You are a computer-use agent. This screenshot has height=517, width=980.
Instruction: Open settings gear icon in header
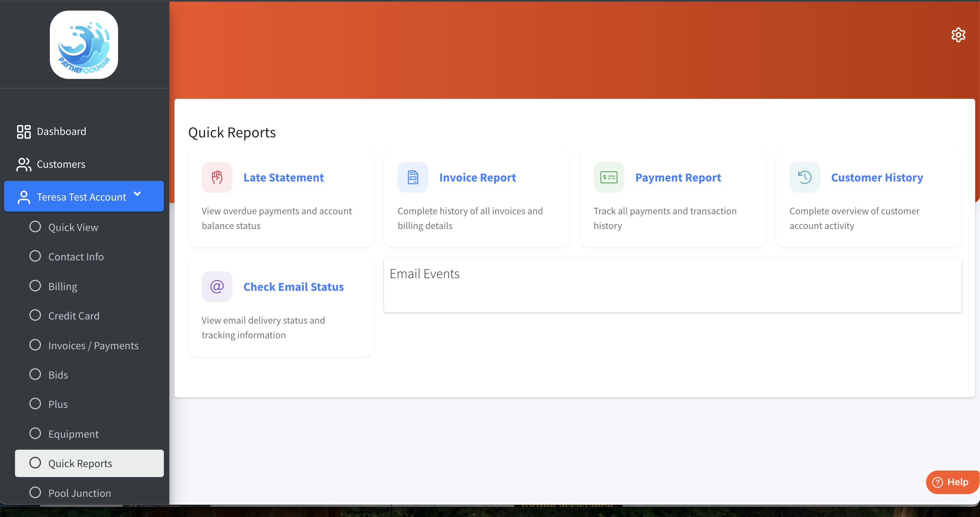coord(958,35)
